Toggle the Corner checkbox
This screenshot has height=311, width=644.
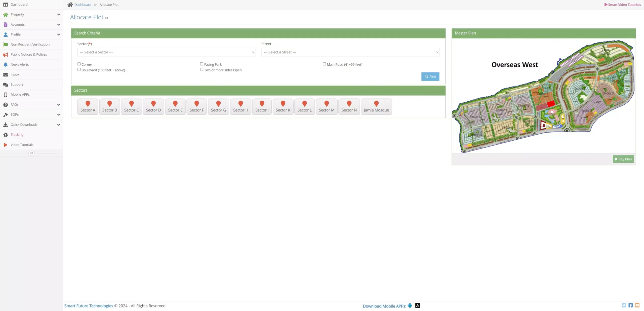coord(79,64)
